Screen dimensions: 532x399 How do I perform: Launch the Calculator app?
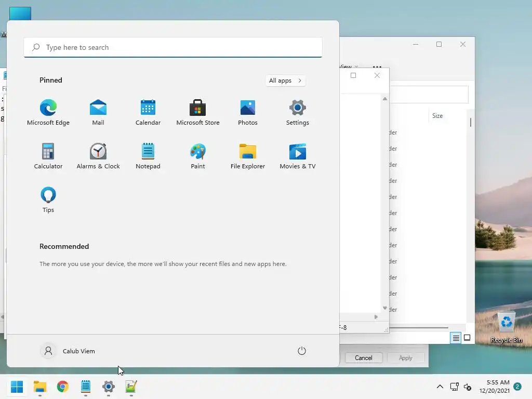pyautogui.click(x=48, y=156)
